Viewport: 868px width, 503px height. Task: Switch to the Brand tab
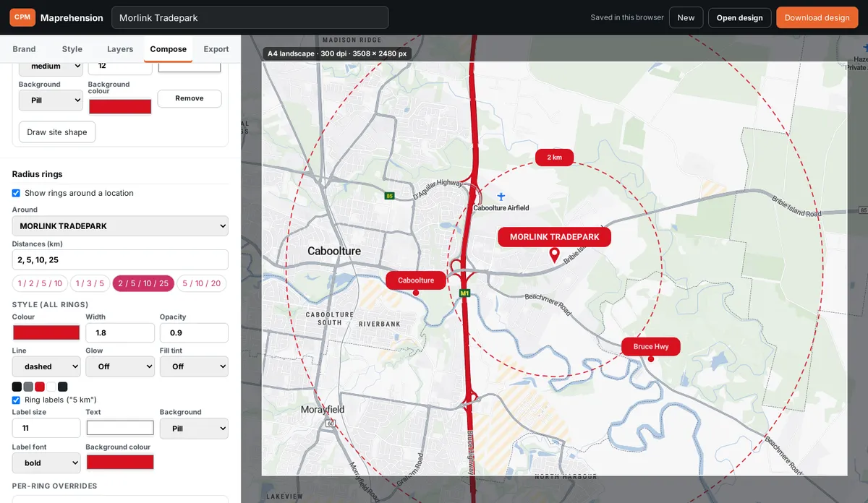point(24,49)
